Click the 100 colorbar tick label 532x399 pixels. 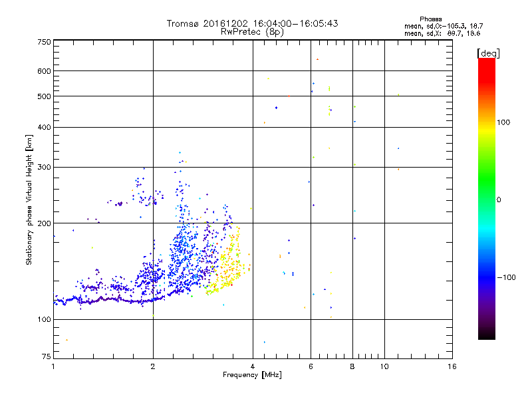(503, 122)
